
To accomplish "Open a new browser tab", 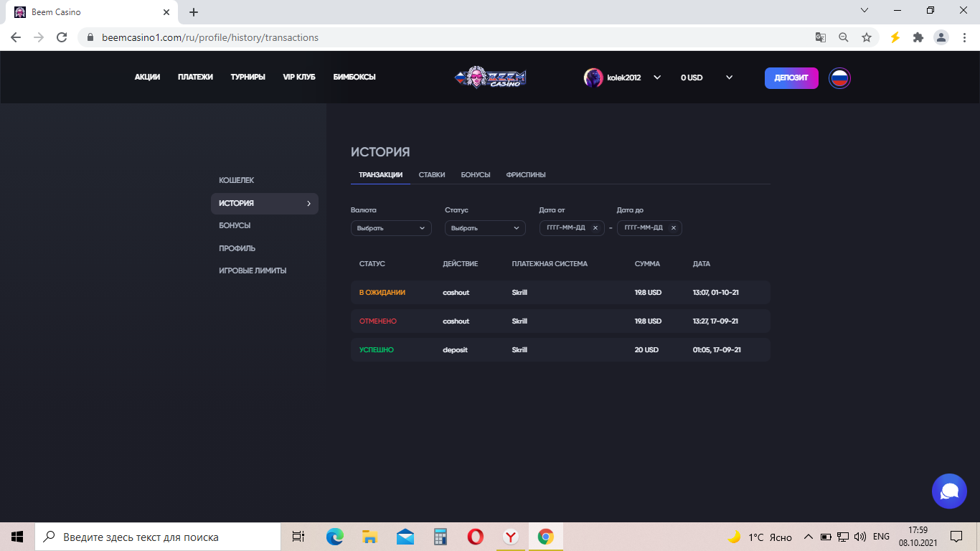I will click(194, 12).
